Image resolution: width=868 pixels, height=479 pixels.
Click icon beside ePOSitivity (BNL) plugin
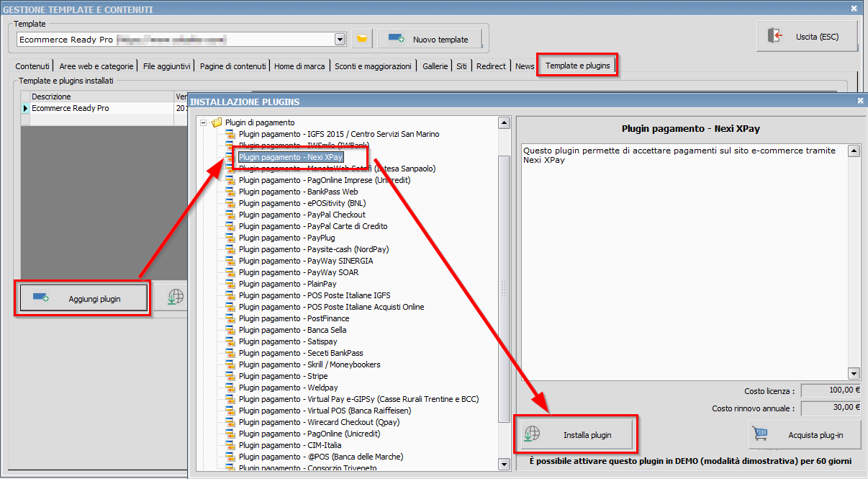(x=230, y=203)
